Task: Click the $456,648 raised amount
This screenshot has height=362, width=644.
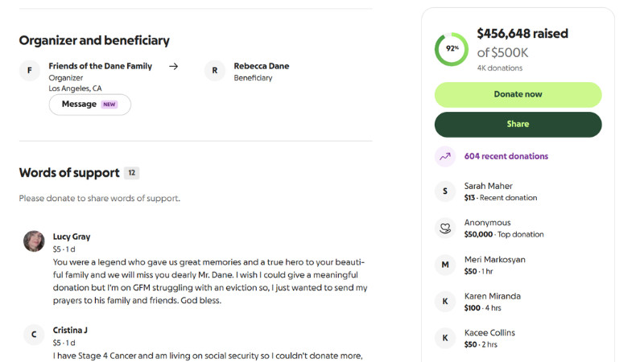Action: [522, 34]
